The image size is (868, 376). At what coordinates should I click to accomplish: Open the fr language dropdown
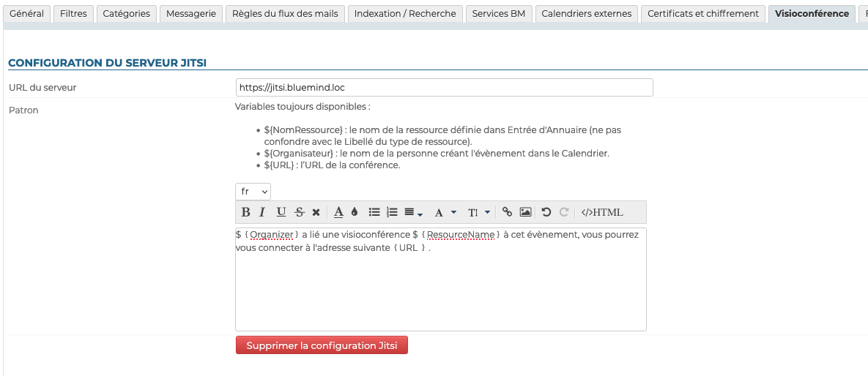pos(253,192)
